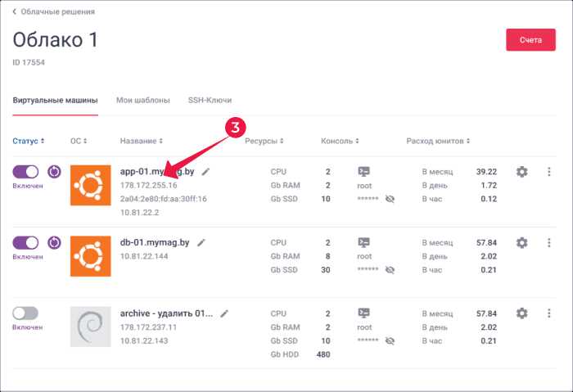Viewport: 573px width, 392px height.
Task: Open settings gear for app-01.mymag.by
Action: pos(521,172)
